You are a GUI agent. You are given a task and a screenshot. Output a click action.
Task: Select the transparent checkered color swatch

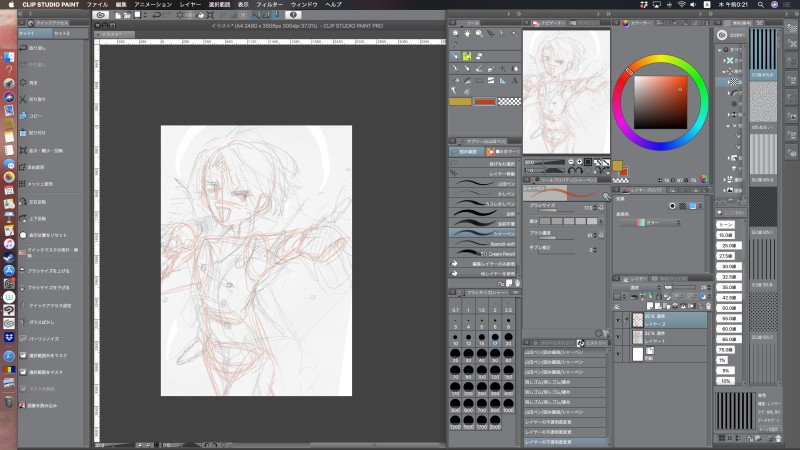point(510,101)
